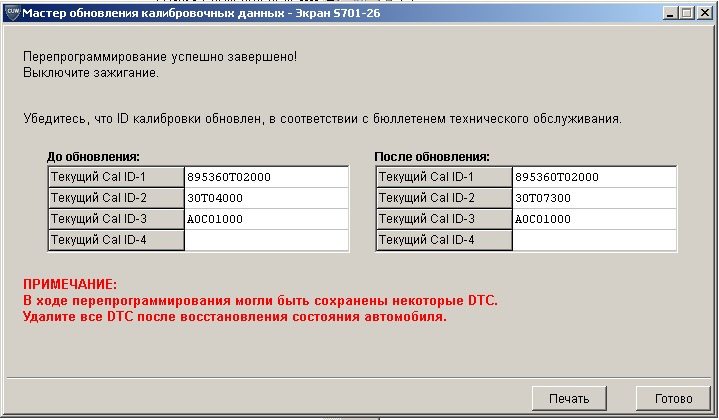Click the До обновления heading

(x=93, y=157)
